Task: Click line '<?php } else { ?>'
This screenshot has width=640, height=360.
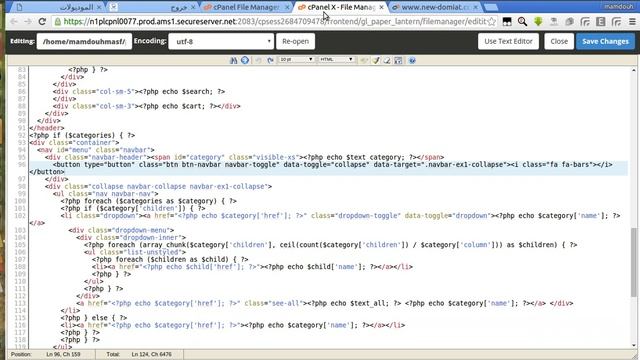Action: pyautogui.click(x=94, y=318)
